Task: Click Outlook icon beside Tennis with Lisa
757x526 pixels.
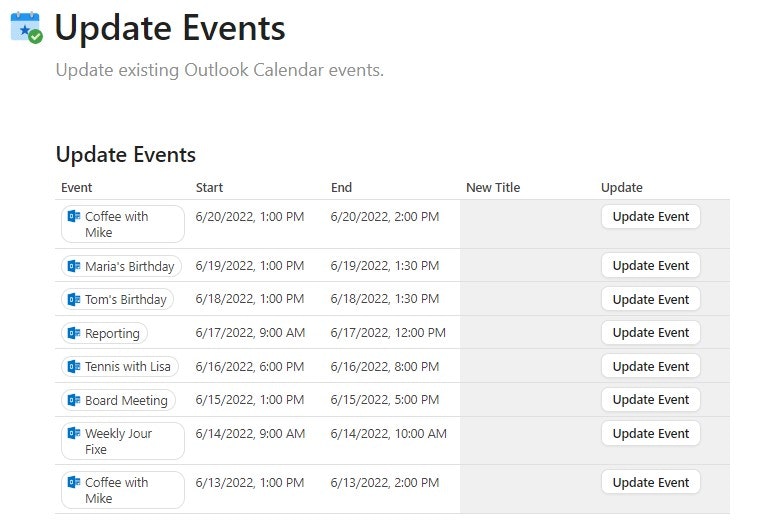Action: (74, 366)
